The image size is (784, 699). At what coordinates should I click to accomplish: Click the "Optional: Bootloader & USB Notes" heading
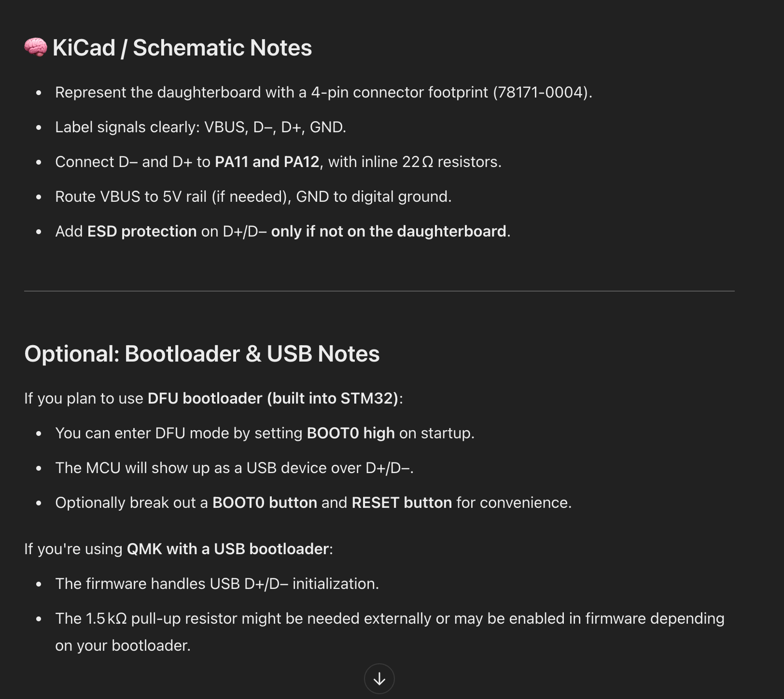tap(202, 354)
